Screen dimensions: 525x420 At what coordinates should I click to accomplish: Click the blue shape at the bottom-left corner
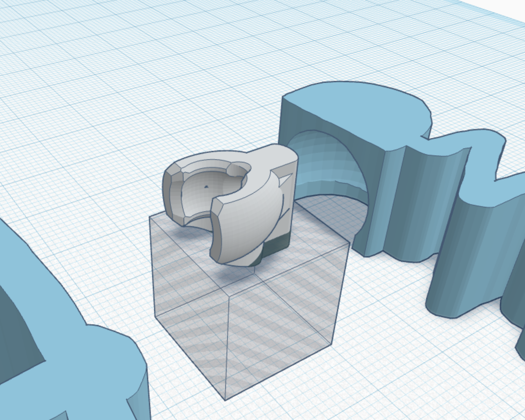(x=58, y=337)
